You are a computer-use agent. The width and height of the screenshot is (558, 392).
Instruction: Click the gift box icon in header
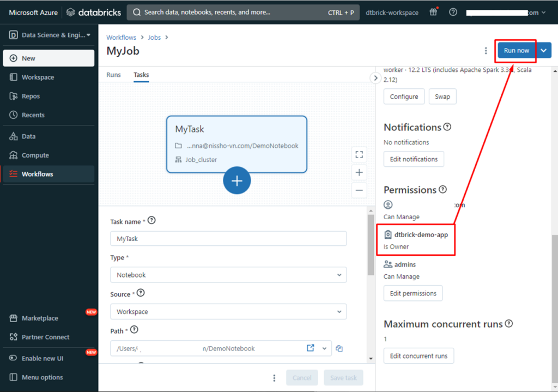pyautogui.click(x=433, y=12)
